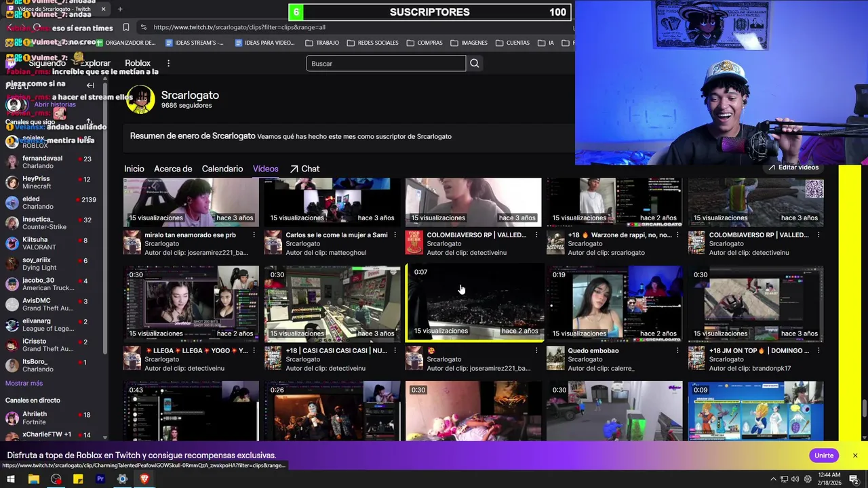This screenshot has width=868, height=488.
Task: Open options menu for 'Carlos se le come' clip
Action: pyautogui.click(x=395, y=235)
